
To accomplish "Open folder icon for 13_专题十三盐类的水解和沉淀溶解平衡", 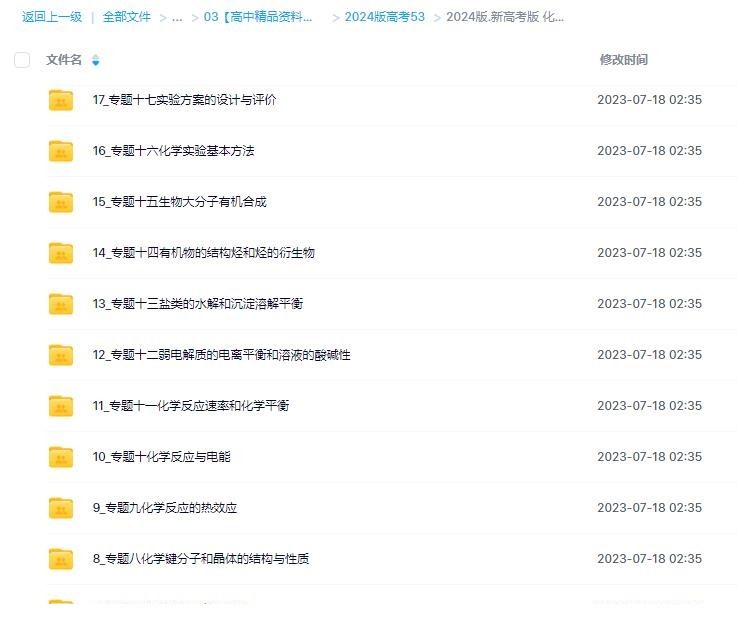I will click(61, 304).
